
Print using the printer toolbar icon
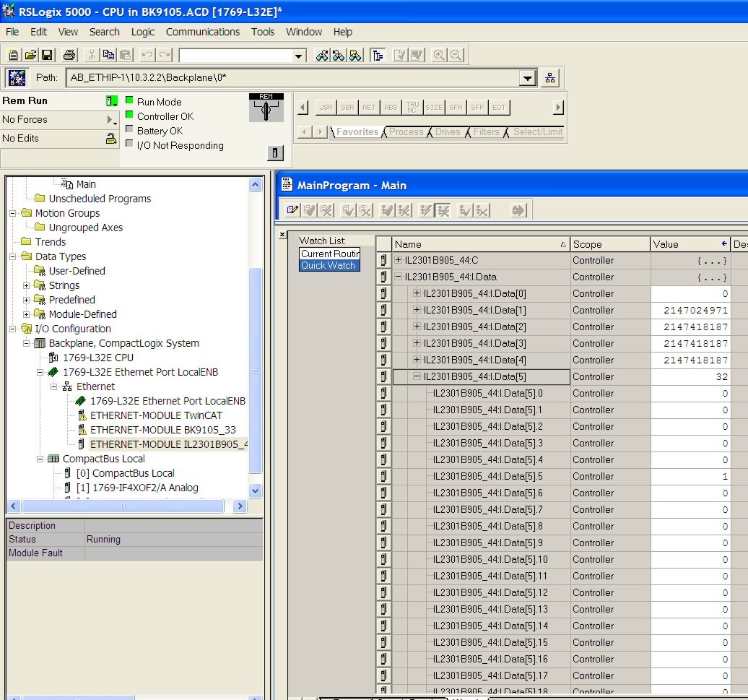click(x=69, y=56)
